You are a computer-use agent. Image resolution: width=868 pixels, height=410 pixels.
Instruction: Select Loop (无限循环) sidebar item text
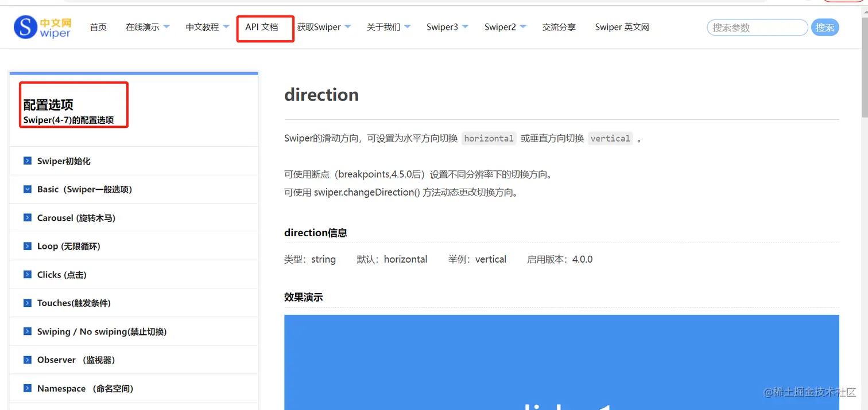coord(69,246)
